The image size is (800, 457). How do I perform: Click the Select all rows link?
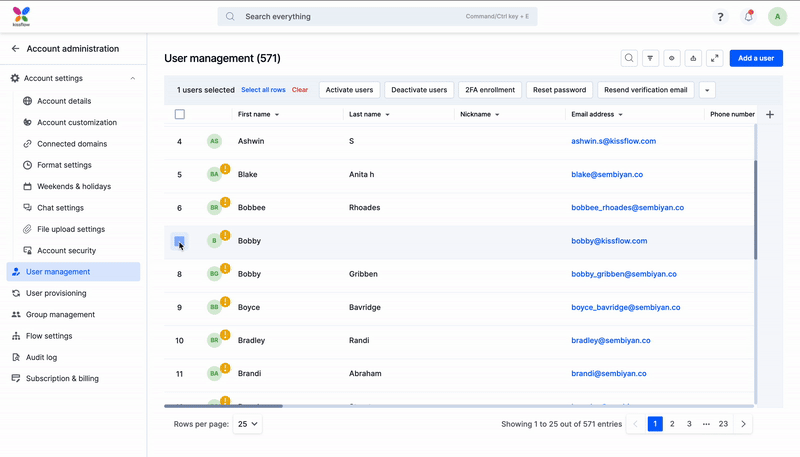(x=263, y=90)
